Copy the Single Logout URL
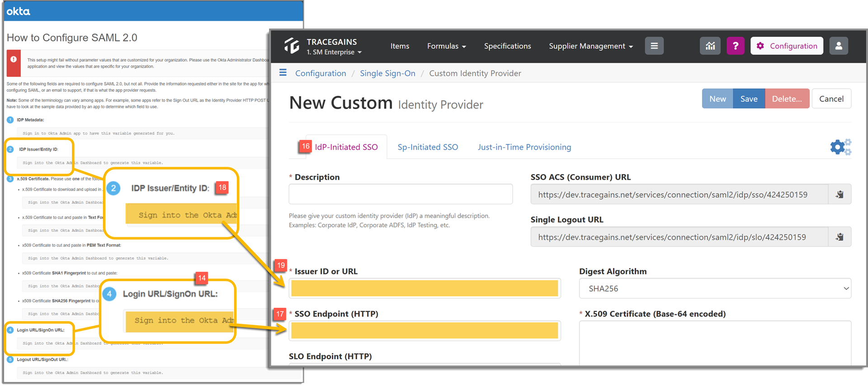868x386 pixels. (x=840, y=237)
